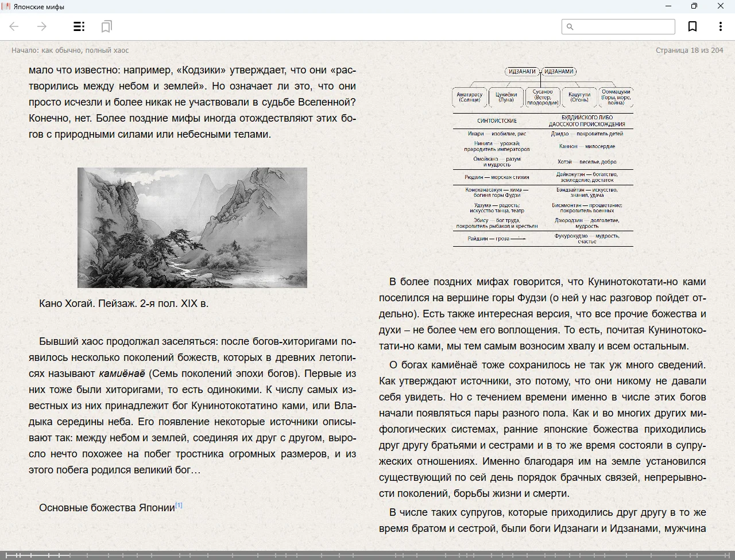Click the Идзанаги and Идзанами deities diagram
Viewport: 735px width, 560px height.
[x=543, y=156]
